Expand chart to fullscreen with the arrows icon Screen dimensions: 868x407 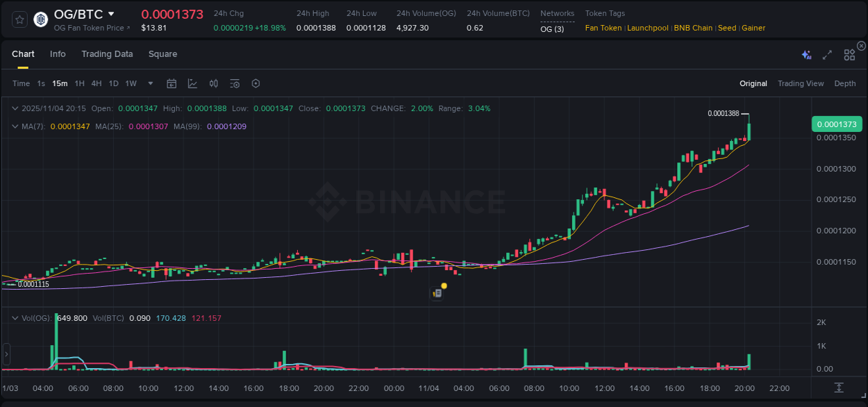[x=827, y=54]
